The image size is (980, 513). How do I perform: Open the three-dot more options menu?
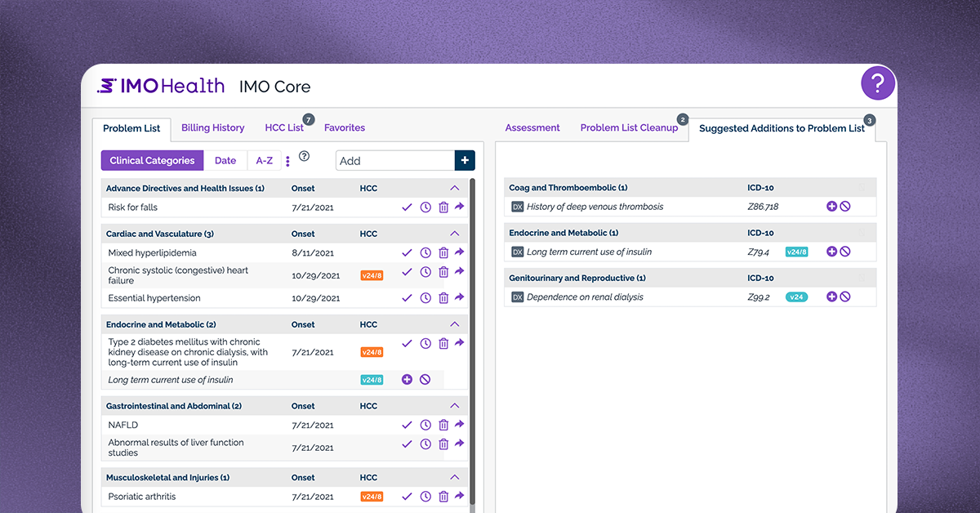click(287, 161)
